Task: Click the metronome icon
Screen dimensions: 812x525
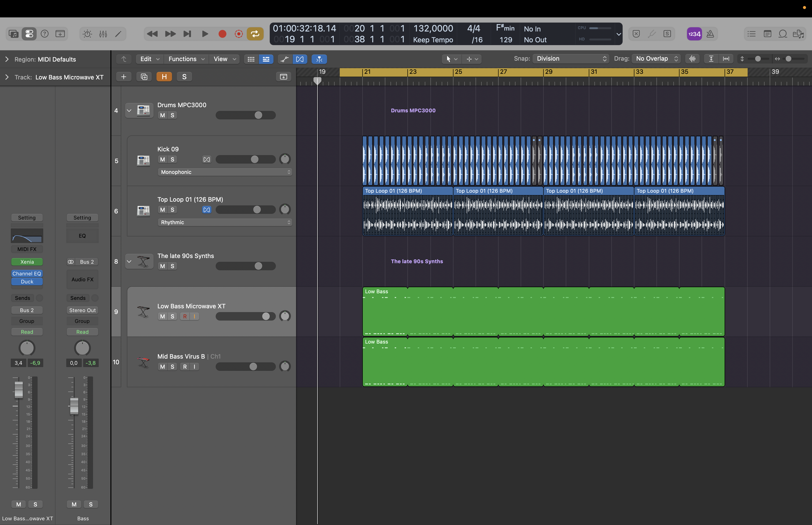Action: 710,34
